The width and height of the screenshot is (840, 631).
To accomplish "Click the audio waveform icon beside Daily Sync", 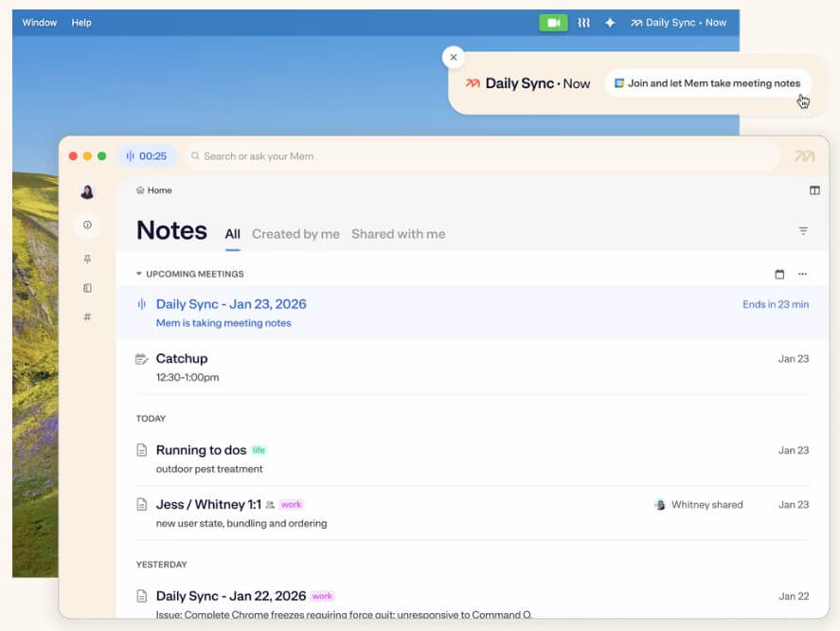I will [x=141, y=304].
